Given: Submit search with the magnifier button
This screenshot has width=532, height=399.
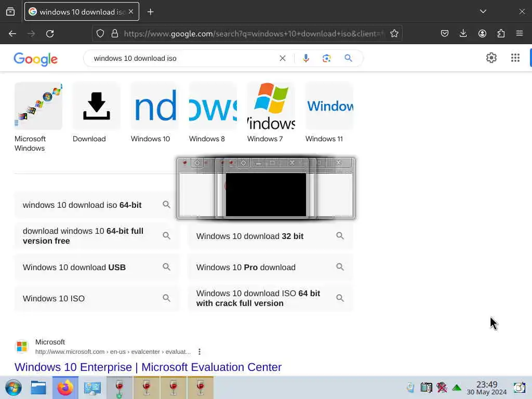Looking at the screenshot, I should 348,58.
